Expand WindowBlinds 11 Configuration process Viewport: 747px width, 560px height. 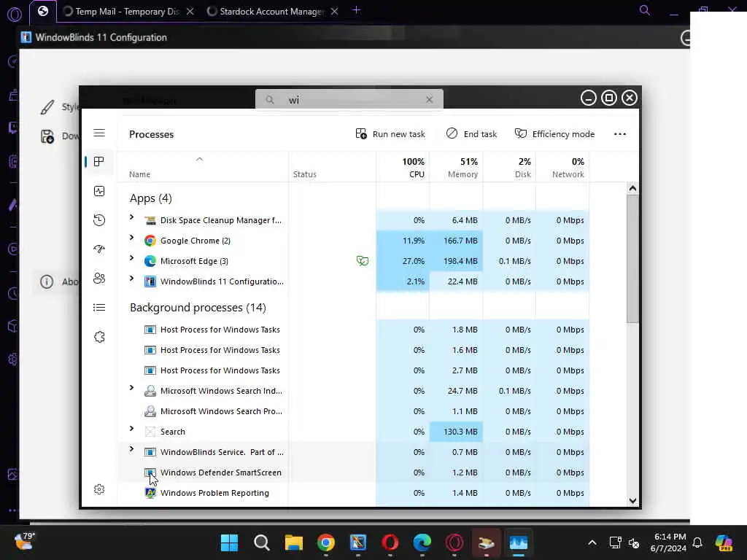click(x=131, y=279)
